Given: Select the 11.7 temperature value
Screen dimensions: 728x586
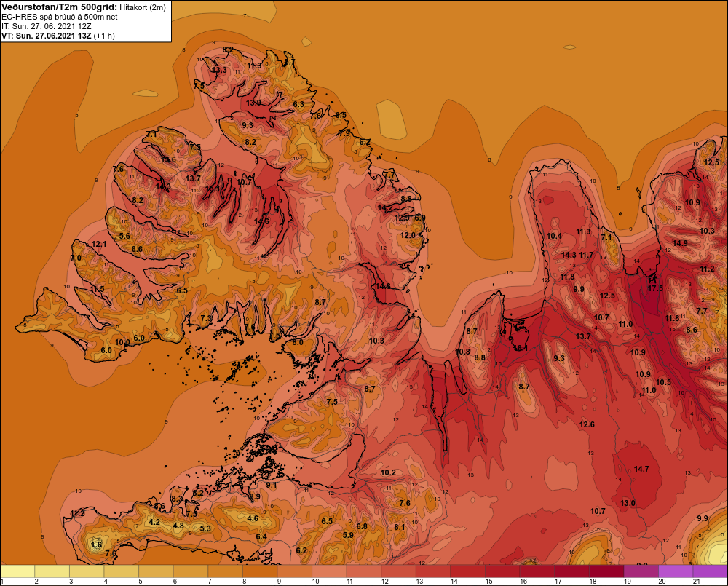Looking at the screenshot, I should [586, 255].
